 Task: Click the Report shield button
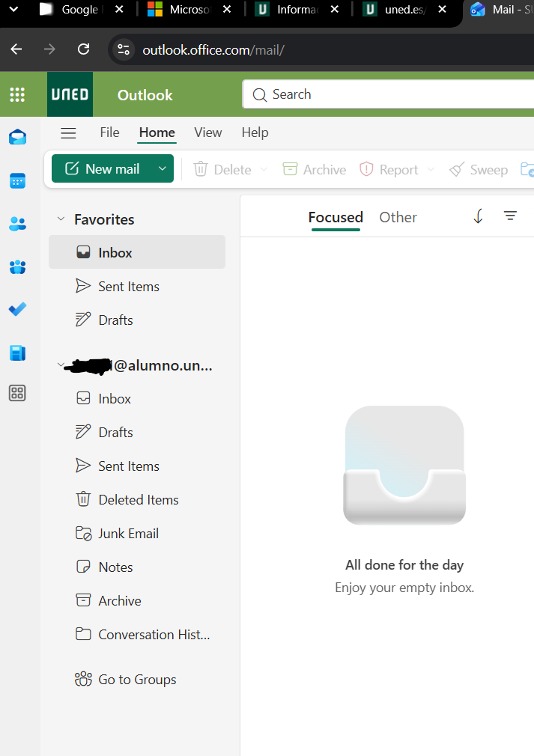point(389,169)
